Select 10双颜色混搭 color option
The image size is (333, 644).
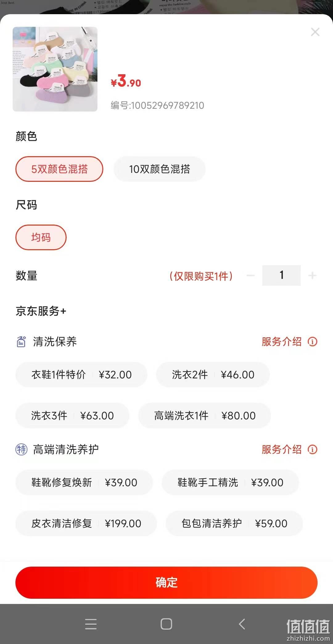click(x=159, y=169)
